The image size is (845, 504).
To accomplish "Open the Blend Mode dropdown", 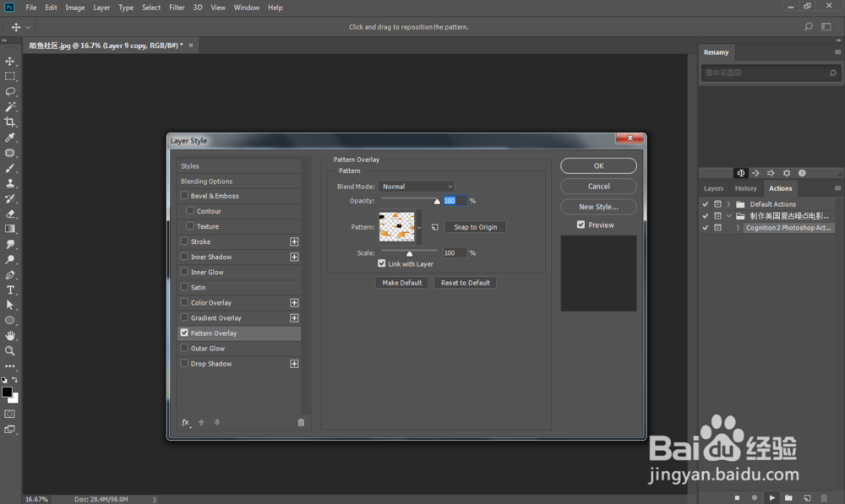I will pyautogui.click(x=416, y=187).
